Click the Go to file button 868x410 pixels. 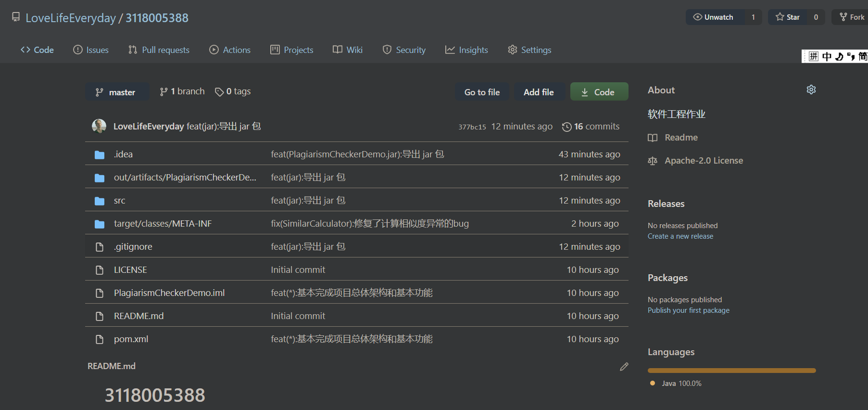coord(482,92)
